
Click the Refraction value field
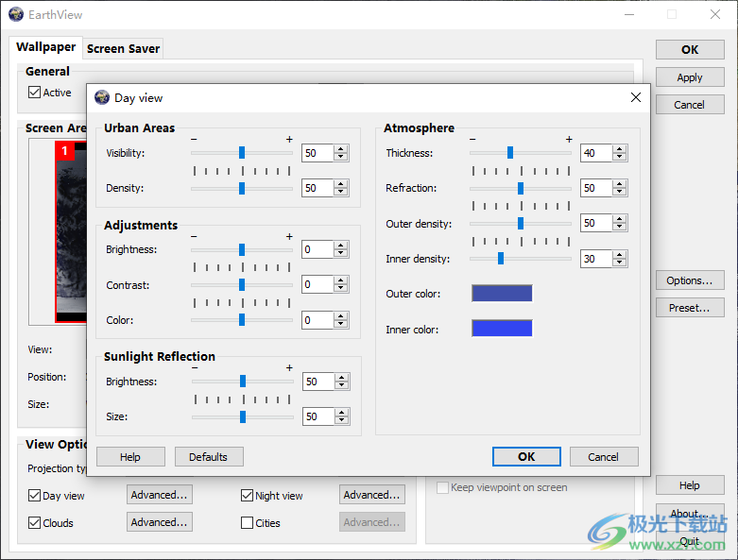click(597, 188)
